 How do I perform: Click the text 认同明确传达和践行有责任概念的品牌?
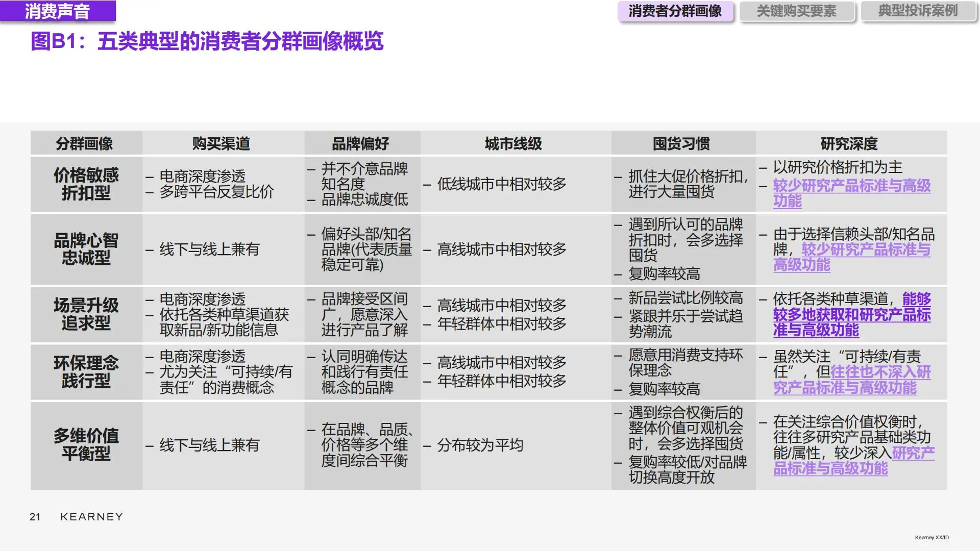tap(364, 372)
